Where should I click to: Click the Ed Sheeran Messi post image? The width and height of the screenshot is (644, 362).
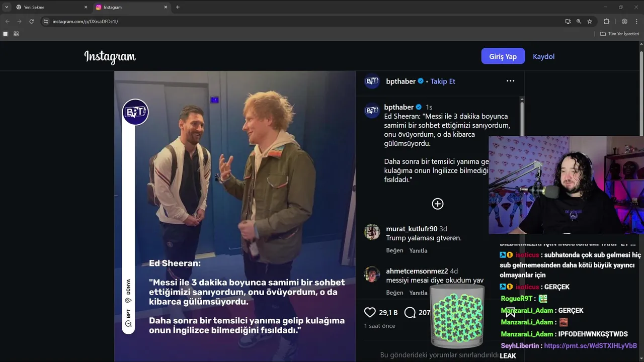coord(235,216)
